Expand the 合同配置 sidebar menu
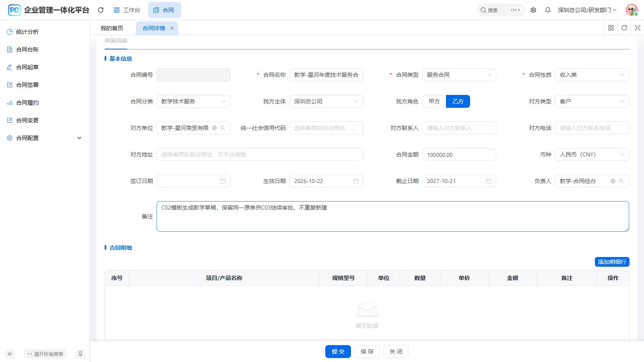 coord(44,138)
